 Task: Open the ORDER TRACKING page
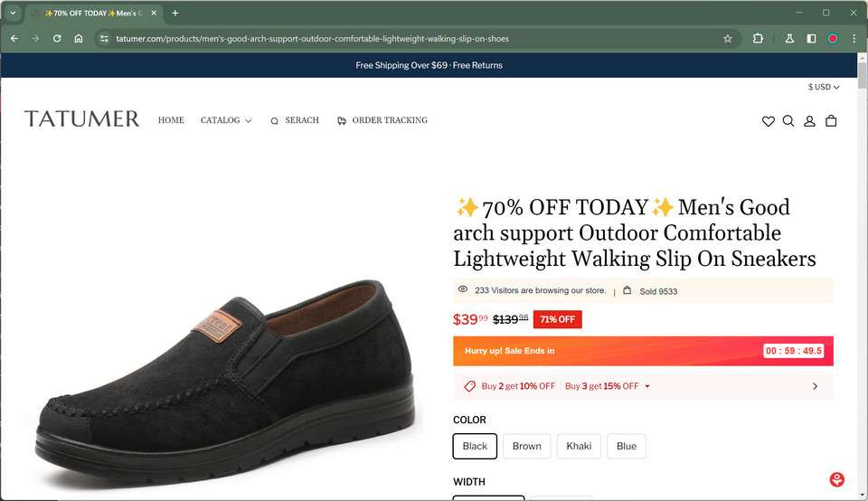pos(382,120)
